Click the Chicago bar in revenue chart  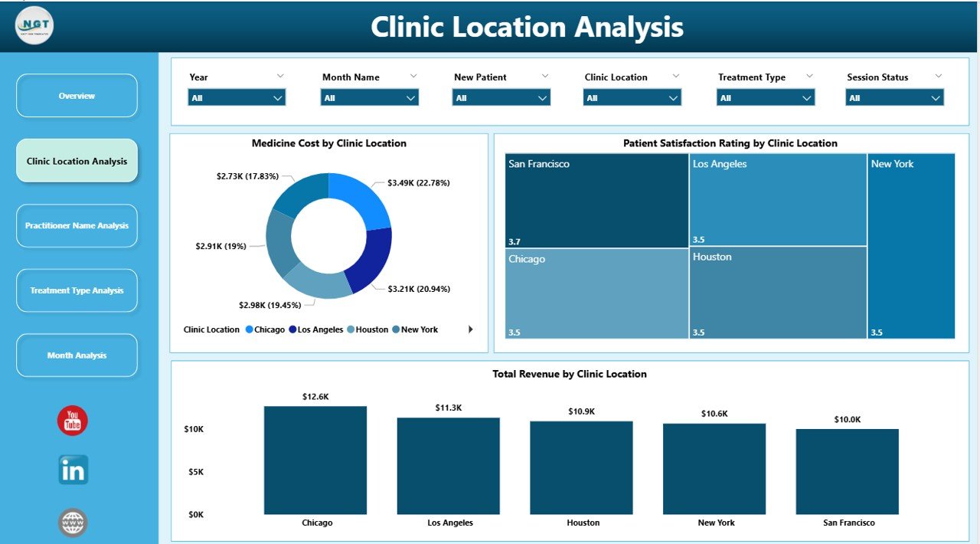315,460
